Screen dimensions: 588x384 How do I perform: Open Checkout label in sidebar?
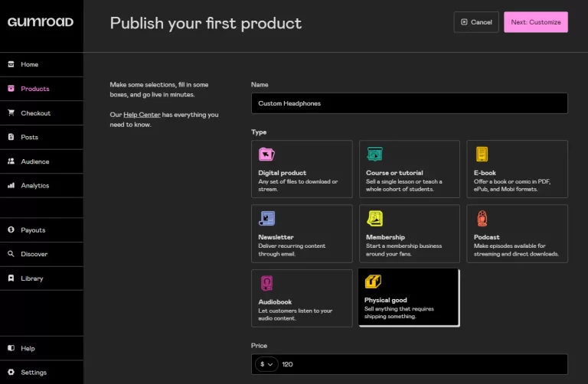[36, 113]
